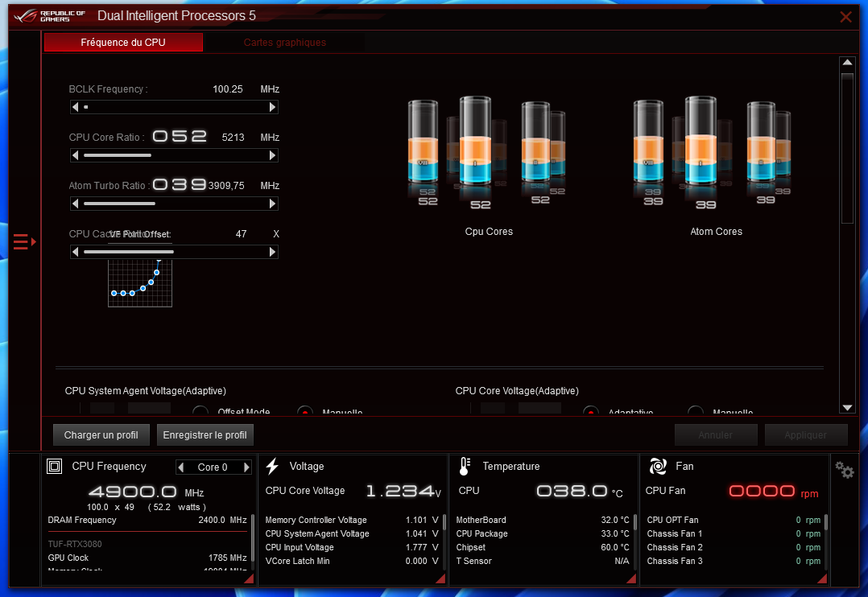Expand Temperature panel red corner triangle

[631, 578]
